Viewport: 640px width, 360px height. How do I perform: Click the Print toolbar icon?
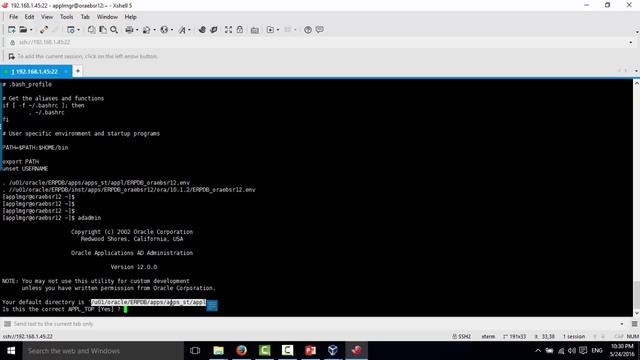pyautogui.click(x=129, y=30)
